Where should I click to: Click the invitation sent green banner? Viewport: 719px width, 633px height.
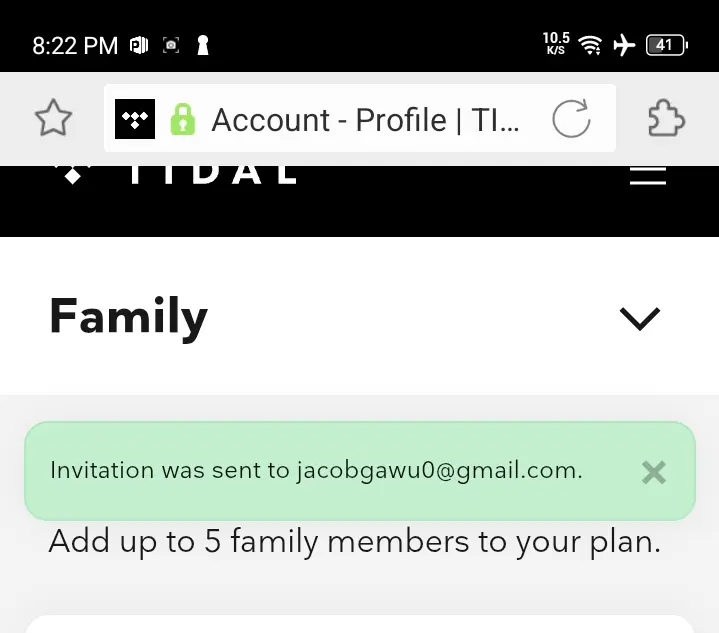360,471
